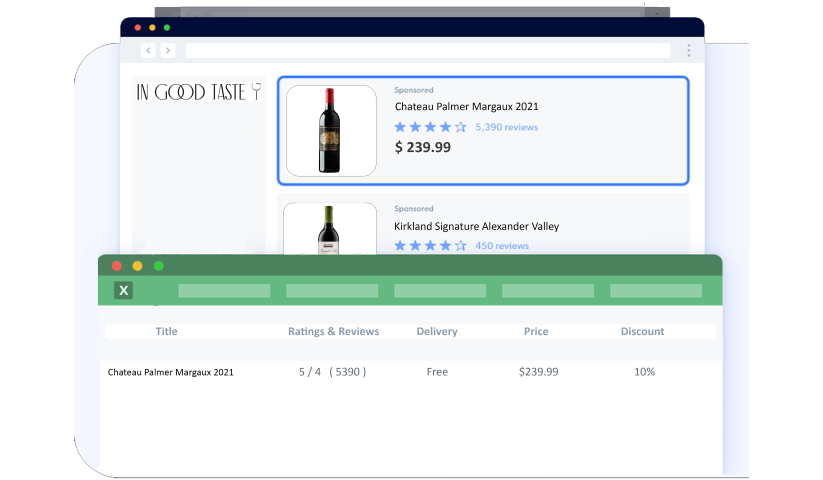Minimize the spreadsheet window with yellow button
This screenshot has width=823, height=480.
pos(138,266)
